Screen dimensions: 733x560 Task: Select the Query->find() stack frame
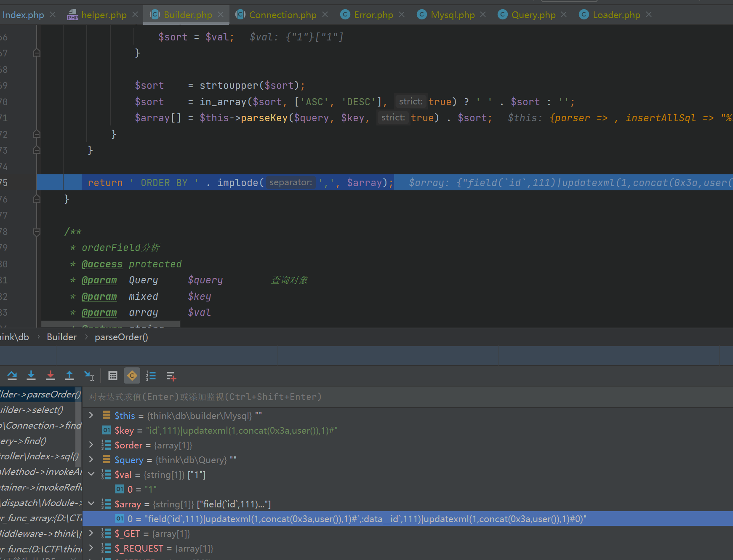[x=38, y=441]
